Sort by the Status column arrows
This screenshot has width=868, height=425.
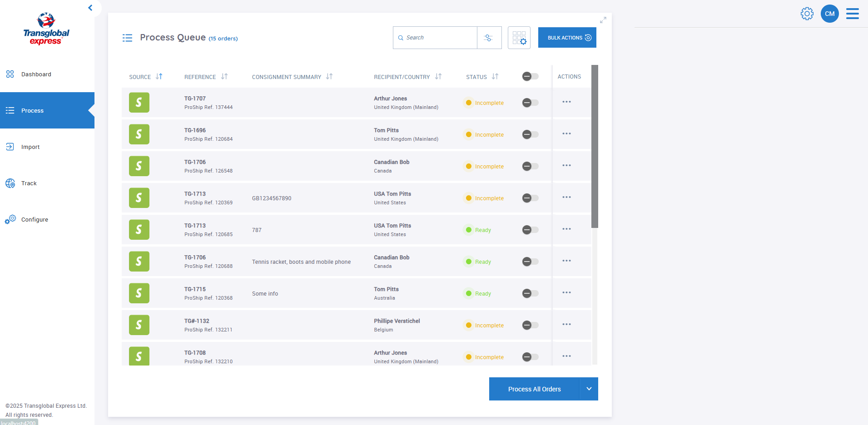(495, 77)
